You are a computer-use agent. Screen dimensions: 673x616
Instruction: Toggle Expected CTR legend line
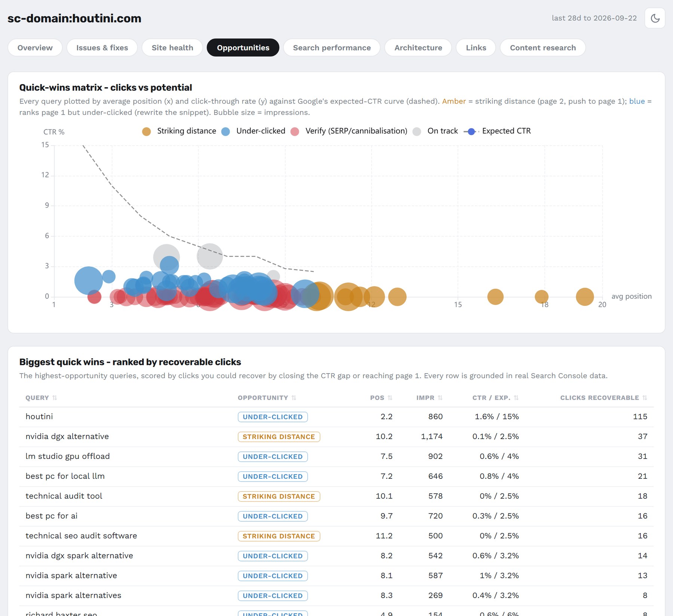pos(497,131)
